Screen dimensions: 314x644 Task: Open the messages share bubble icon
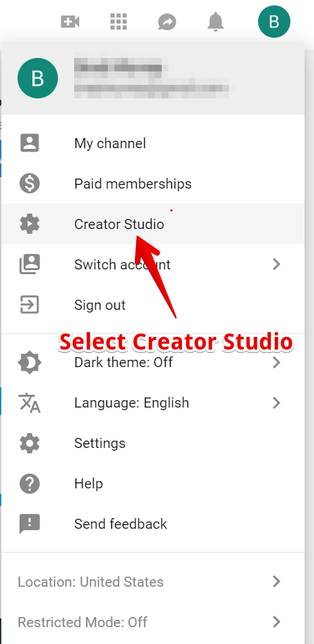(x=167, y=22)
